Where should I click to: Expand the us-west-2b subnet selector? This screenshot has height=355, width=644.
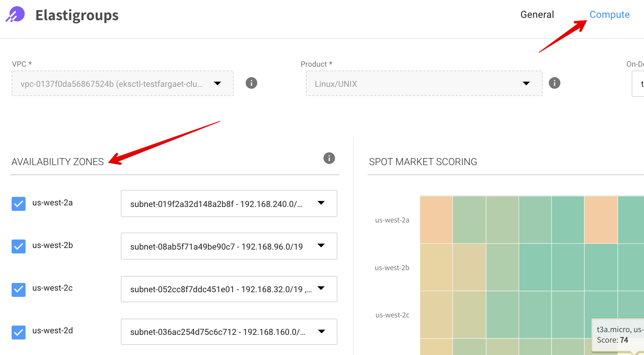229,246
